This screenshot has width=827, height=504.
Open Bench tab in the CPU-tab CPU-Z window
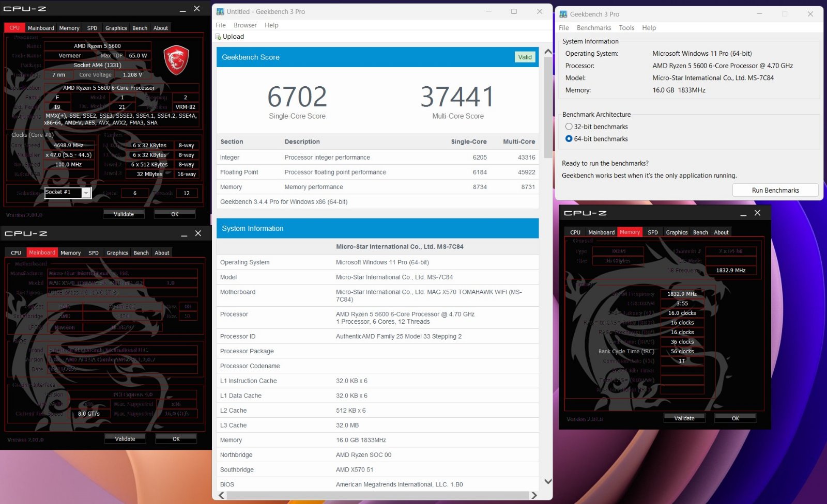(140, 28)
